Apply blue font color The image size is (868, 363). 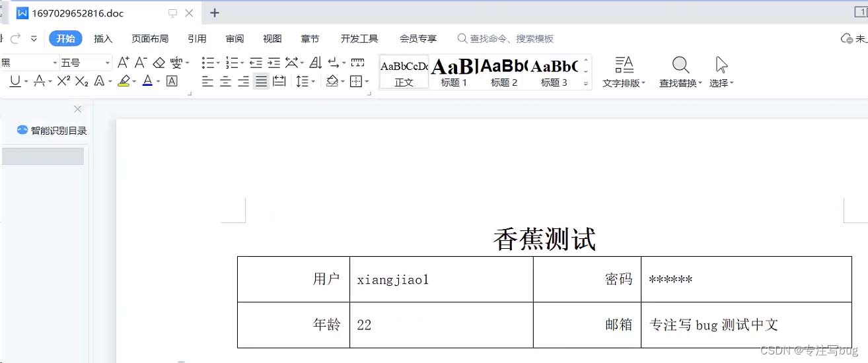tap(147, 81)
